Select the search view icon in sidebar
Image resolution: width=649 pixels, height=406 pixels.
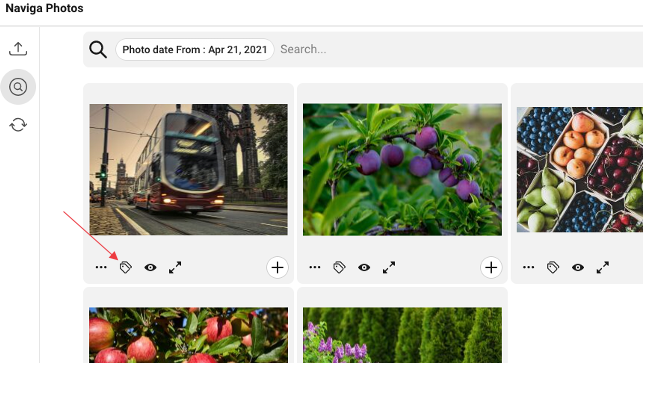point(18,87)
